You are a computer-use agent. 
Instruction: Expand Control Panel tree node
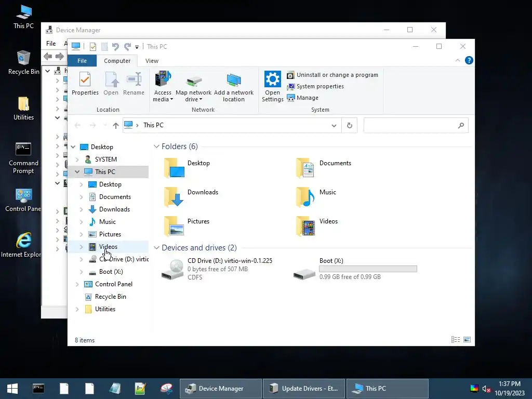pyautogui.click(x=77, y=284)
